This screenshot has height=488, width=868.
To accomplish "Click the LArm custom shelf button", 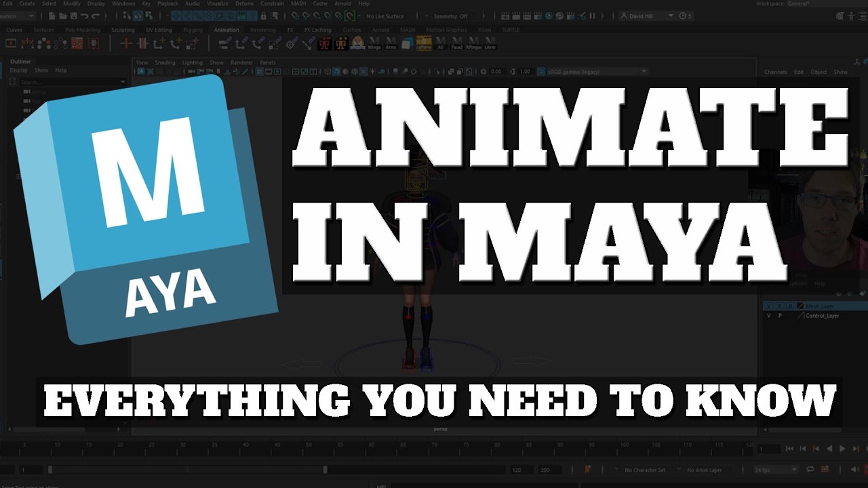I will point(490,43).
